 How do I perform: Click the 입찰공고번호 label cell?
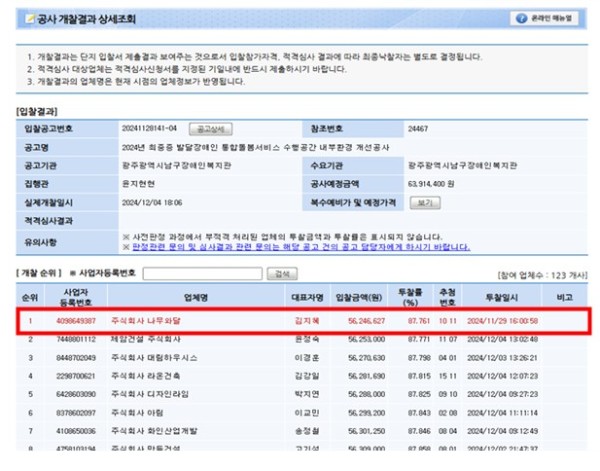(x=67, y=129)
